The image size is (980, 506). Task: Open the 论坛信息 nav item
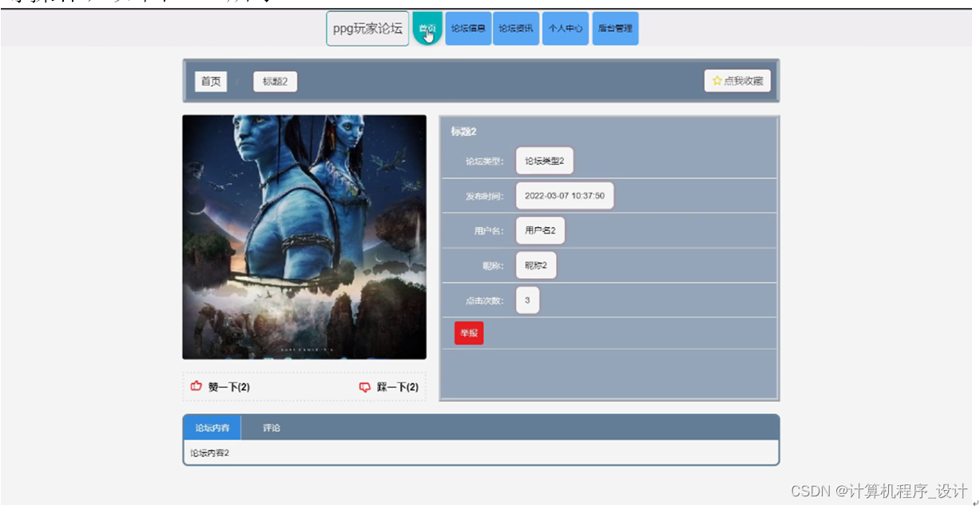click(468, 29)
